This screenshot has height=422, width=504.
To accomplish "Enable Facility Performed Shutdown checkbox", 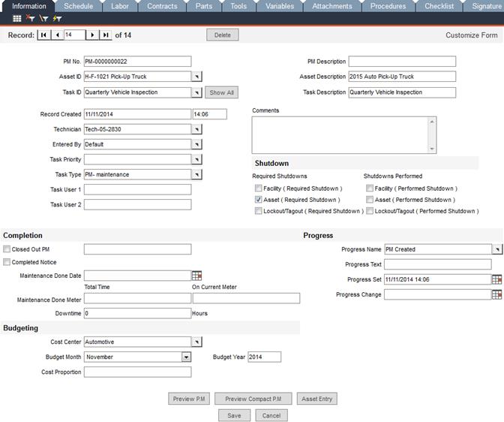I will tap(370, 188).
